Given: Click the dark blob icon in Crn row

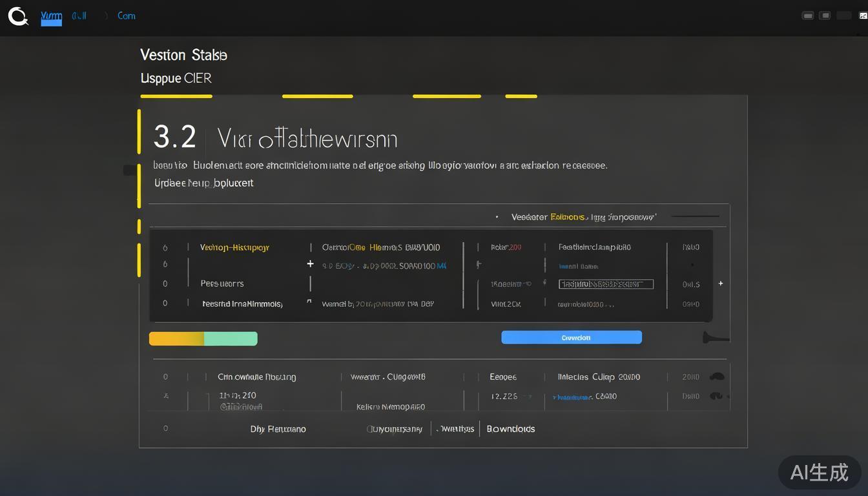Looking at the screenshot, I should pyautogui.click(x=716, y=377).
